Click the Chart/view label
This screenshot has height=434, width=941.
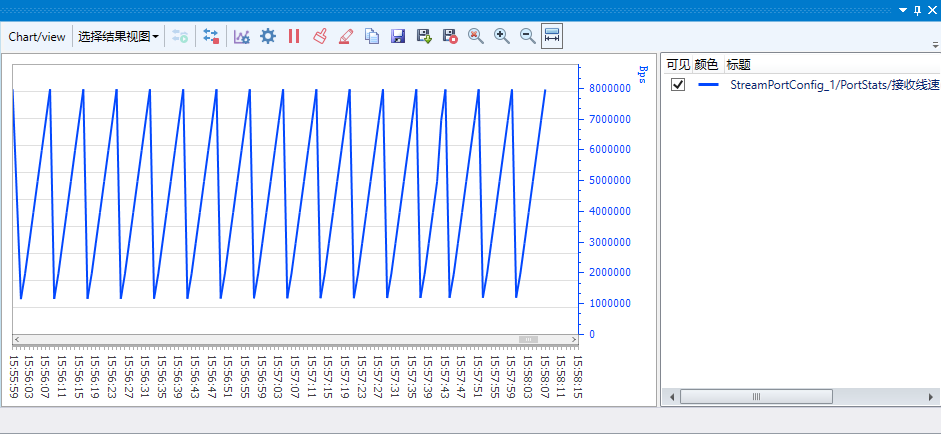click(x=37, y=36)
